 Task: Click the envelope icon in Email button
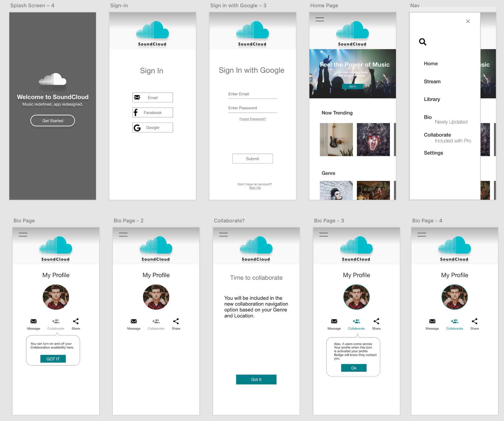137,97
